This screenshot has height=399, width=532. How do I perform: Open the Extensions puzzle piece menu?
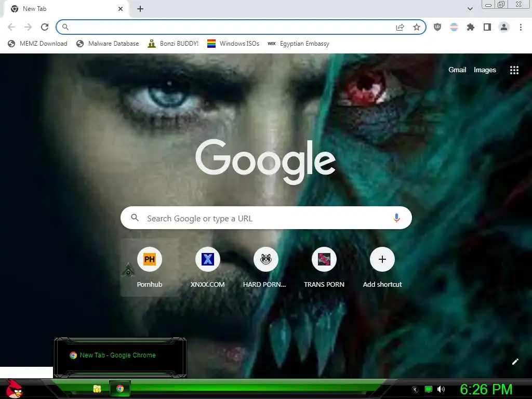click(471, 27)
